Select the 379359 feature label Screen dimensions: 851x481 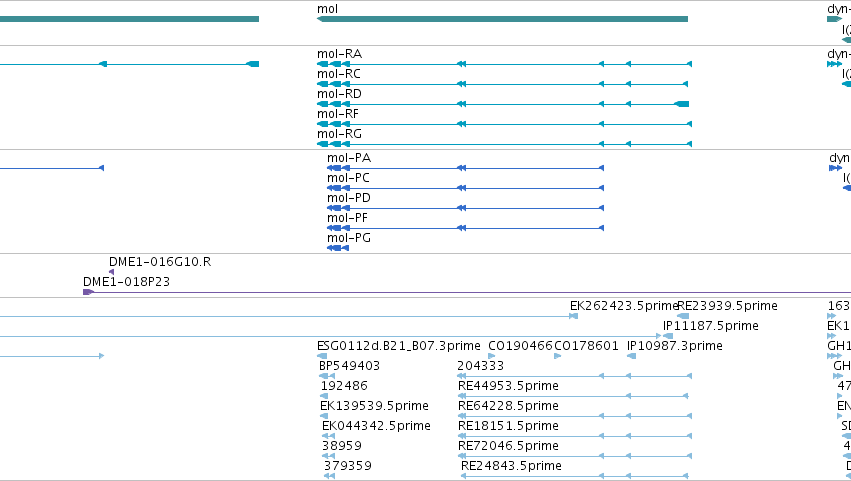pyautogui.click(x=348, y=466)
